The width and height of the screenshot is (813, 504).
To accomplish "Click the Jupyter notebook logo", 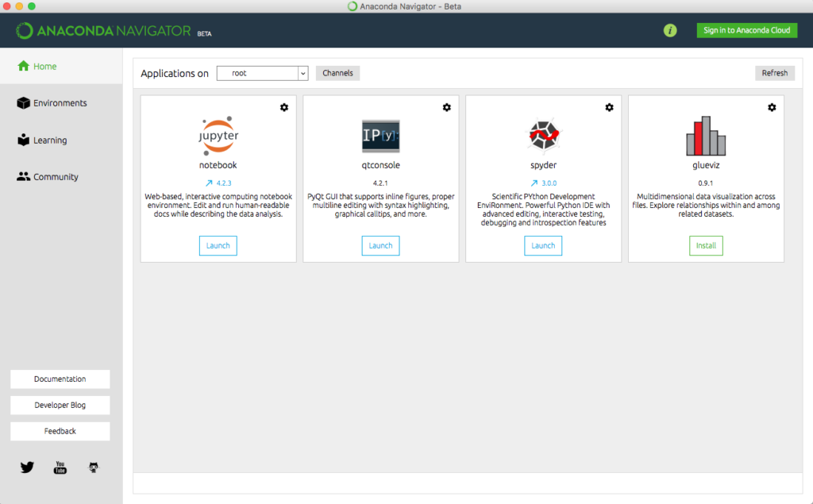I will 218,135.
